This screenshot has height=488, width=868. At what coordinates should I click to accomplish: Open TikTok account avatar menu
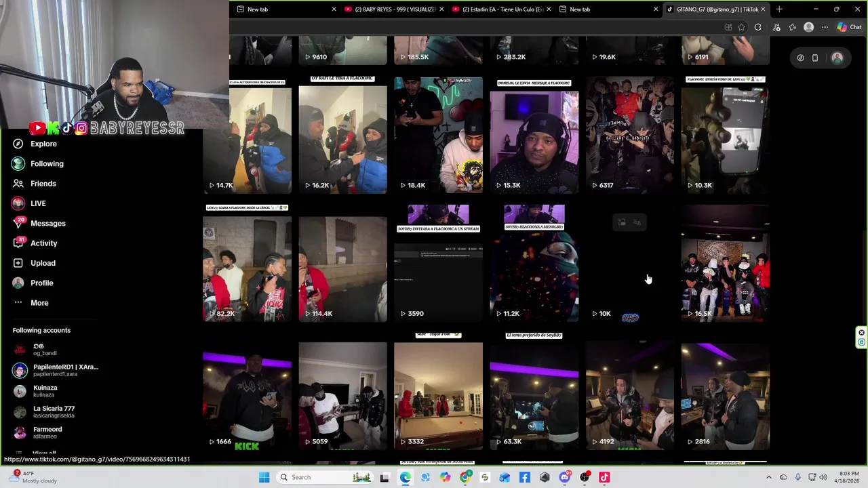(x=837, y=58)
